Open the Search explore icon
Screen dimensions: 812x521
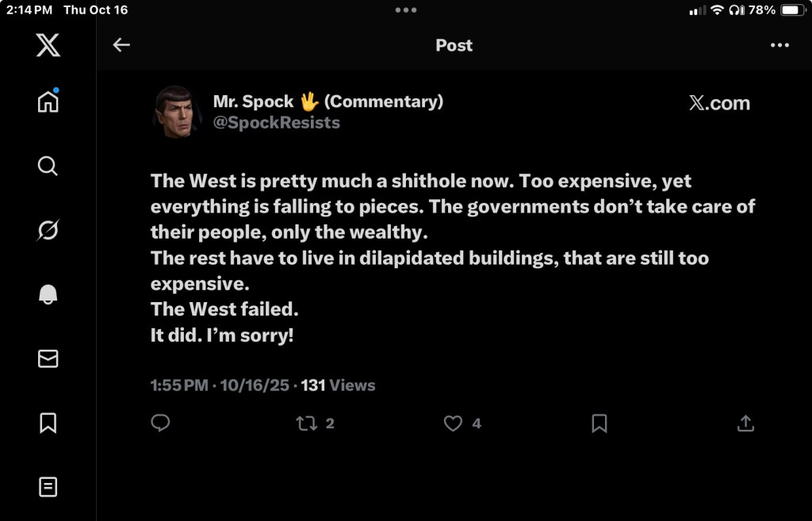48,166
